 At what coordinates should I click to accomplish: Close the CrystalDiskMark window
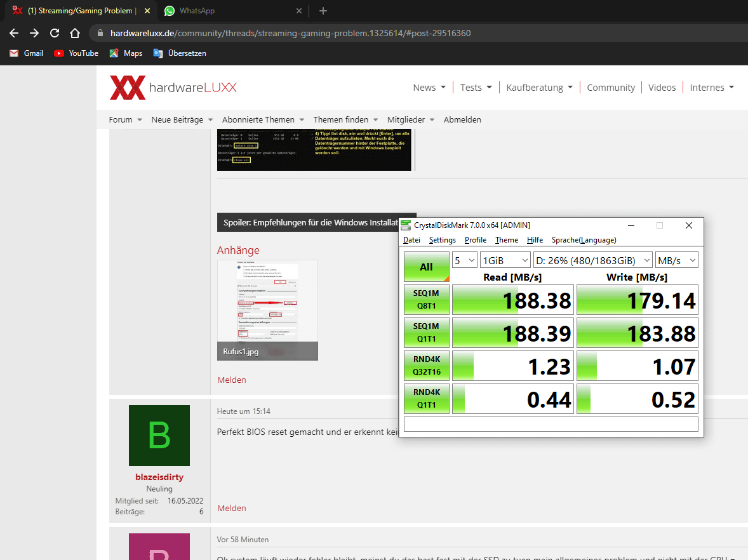[689, 225]
